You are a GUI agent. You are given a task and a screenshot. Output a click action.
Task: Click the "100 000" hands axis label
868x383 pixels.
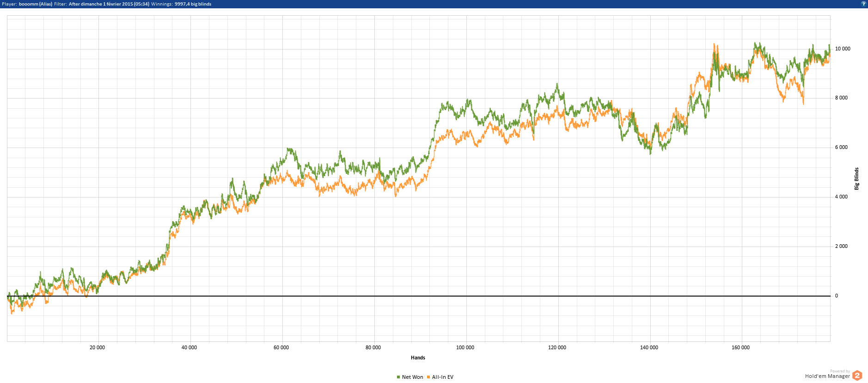[465, 347]
